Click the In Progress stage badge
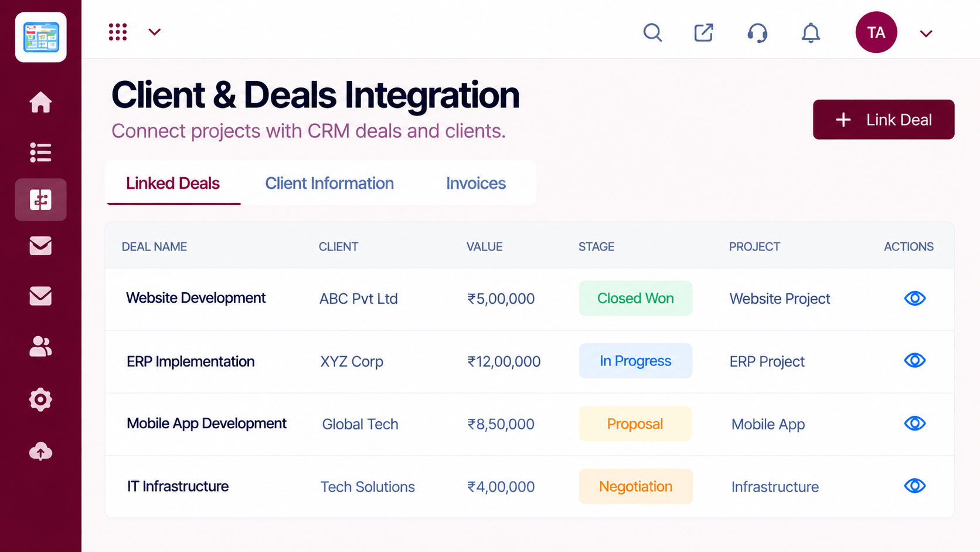 click(x=635, y=361)
